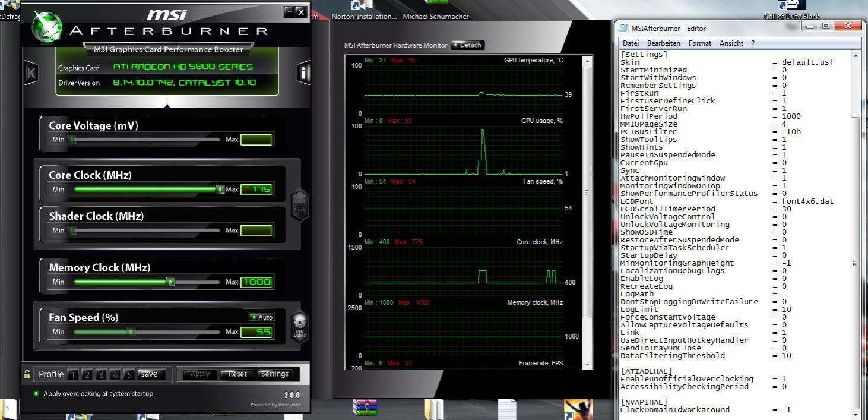Click the Core Clock slider handle

220,189
